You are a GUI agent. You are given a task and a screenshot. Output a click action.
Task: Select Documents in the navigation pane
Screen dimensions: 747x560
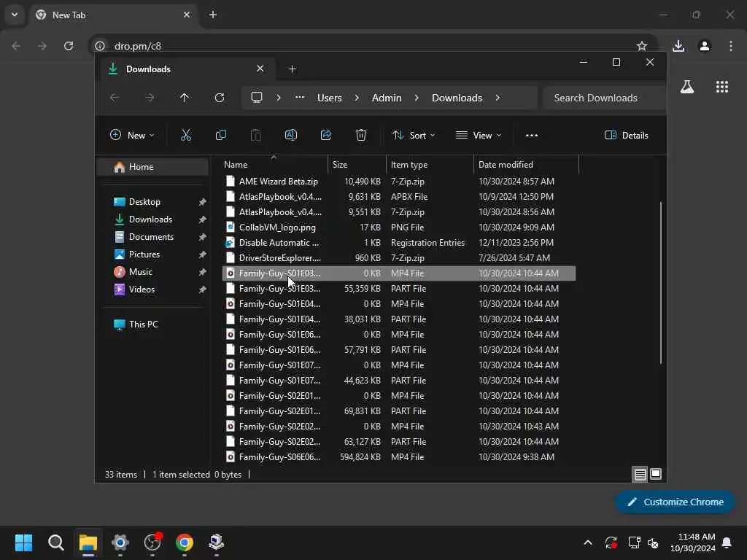[152, 237]
